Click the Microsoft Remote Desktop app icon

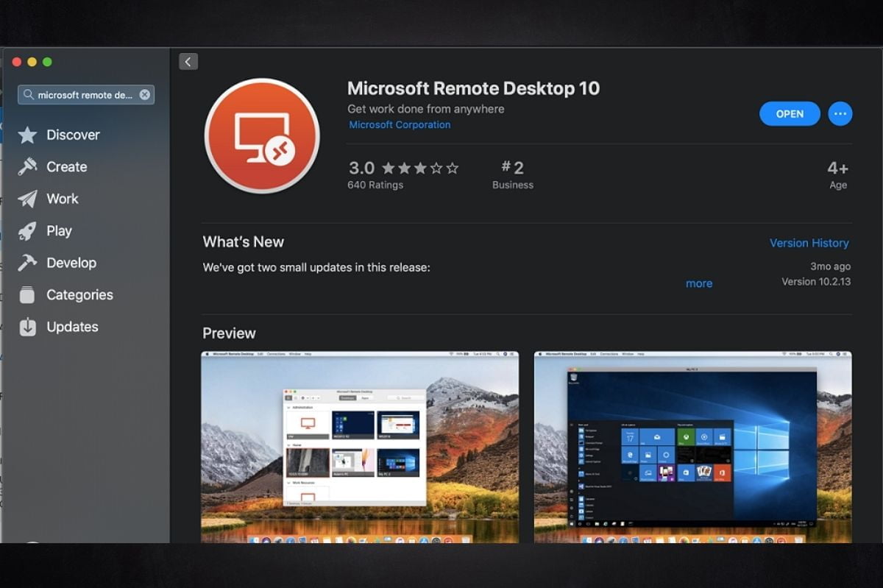262,136
